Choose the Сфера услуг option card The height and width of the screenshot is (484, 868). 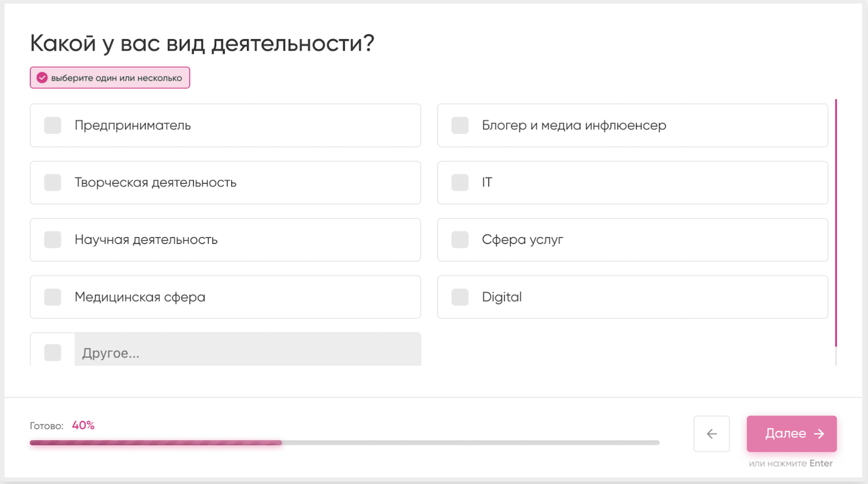click(x=632, y=240)
